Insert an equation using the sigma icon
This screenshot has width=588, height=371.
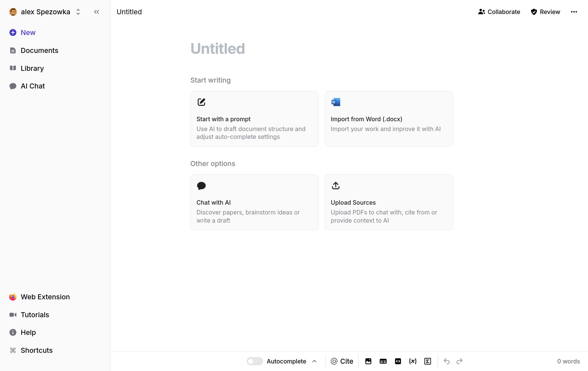point(428,361)
